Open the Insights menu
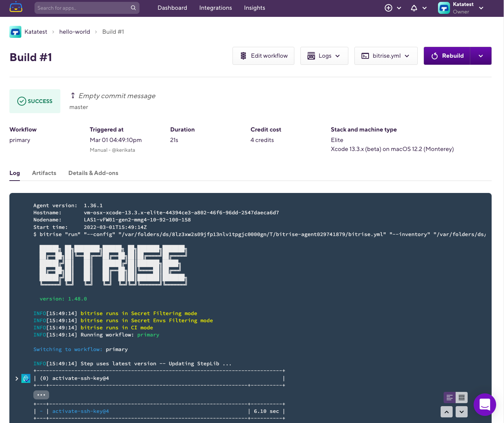 point(255,8)
